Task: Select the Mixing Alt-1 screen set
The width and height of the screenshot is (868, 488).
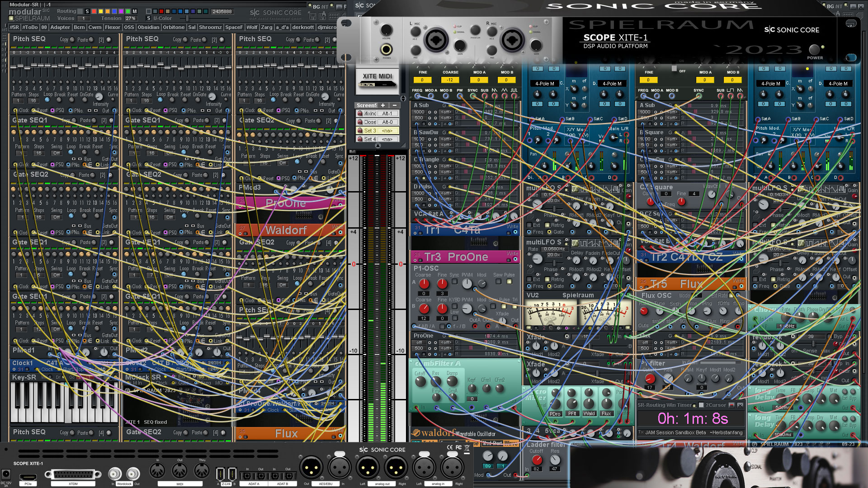Action: [378, 113]
